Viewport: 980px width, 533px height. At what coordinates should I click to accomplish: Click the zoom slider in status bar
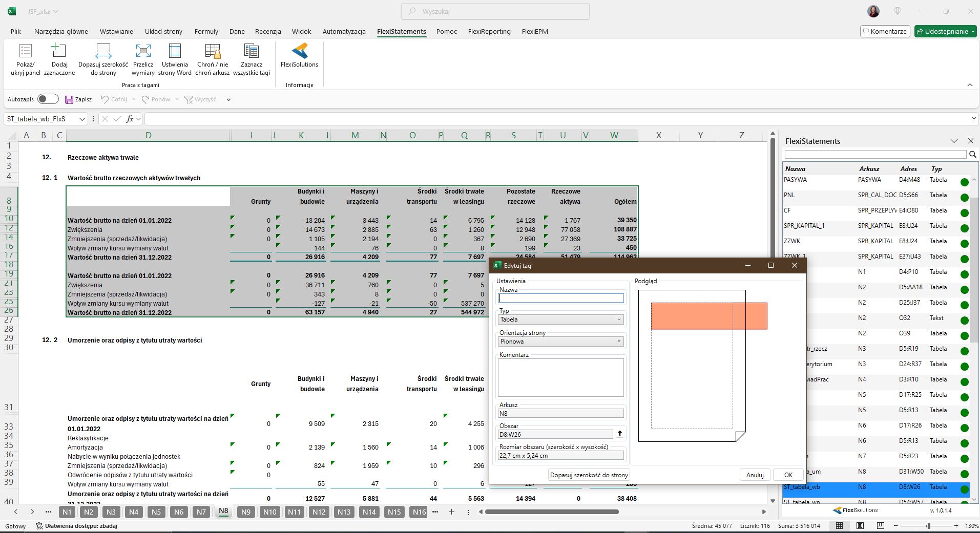coord(928,526)
